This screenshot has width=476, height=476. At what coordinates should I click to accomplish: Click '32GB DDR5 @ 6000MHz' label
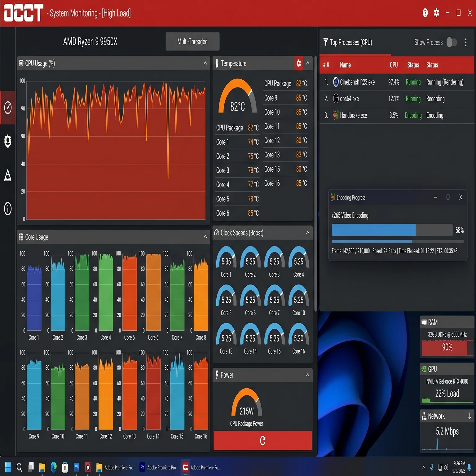(447, 334)
